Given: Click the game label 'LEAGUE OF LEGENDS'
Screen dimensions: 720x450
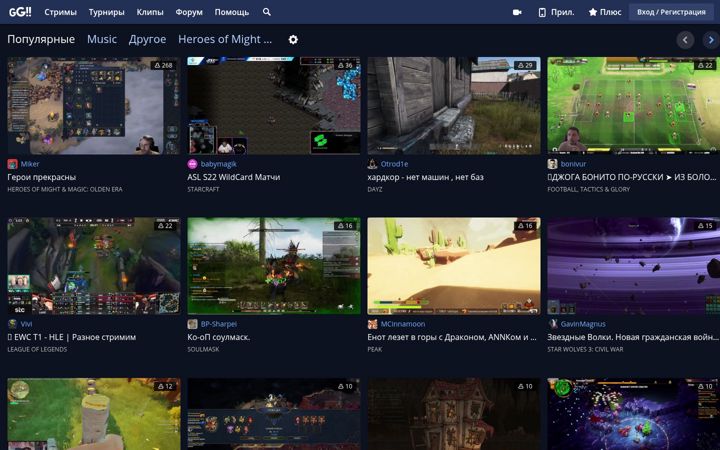Looking at the screenshot, I should (37, 349).
